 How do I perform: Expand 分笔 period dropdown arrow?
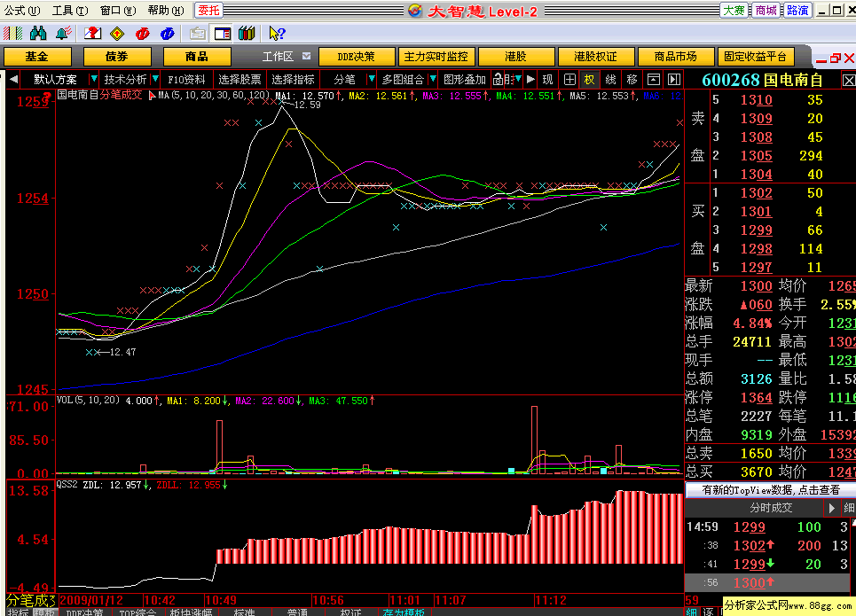[x=371, y=80]
